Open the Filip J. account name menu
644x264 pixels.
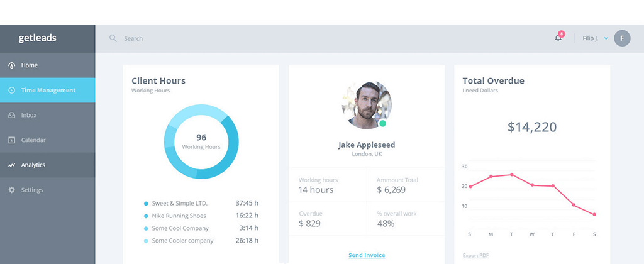tap(590, 38)
